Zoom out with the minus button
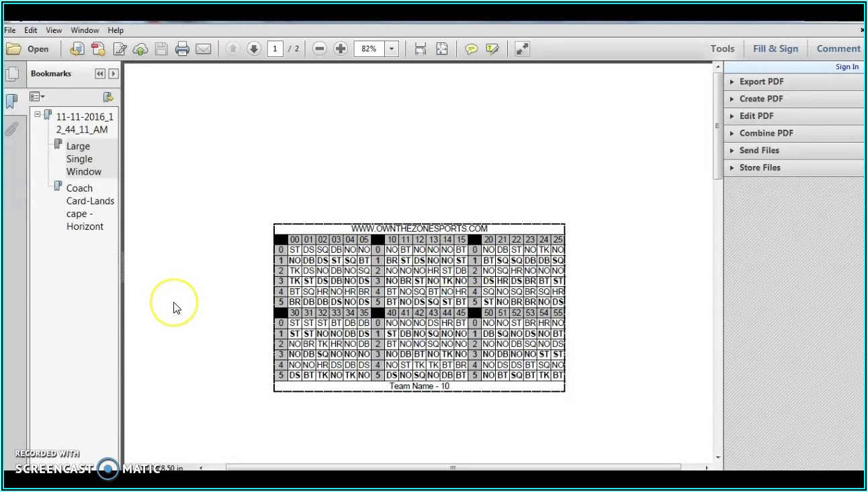868x492 pixels. (320, 48)
